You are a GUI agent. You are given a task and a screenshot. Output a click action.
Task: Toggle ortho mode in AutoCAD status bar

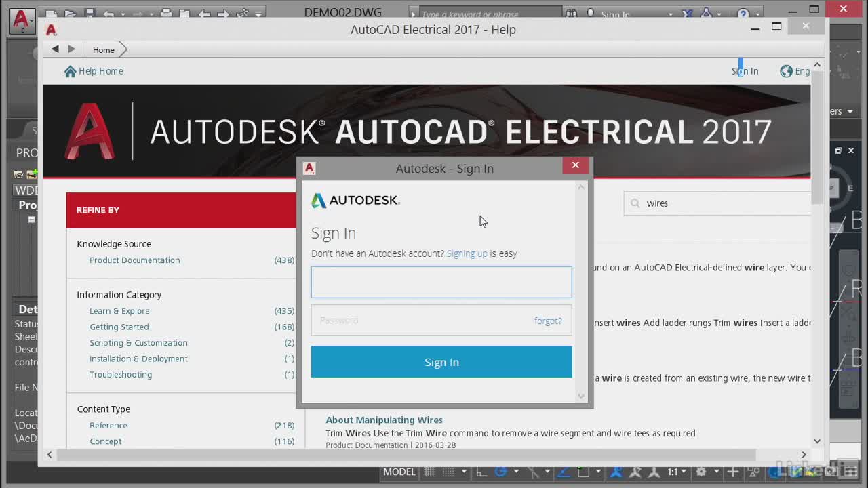click(x=481, y=472)
